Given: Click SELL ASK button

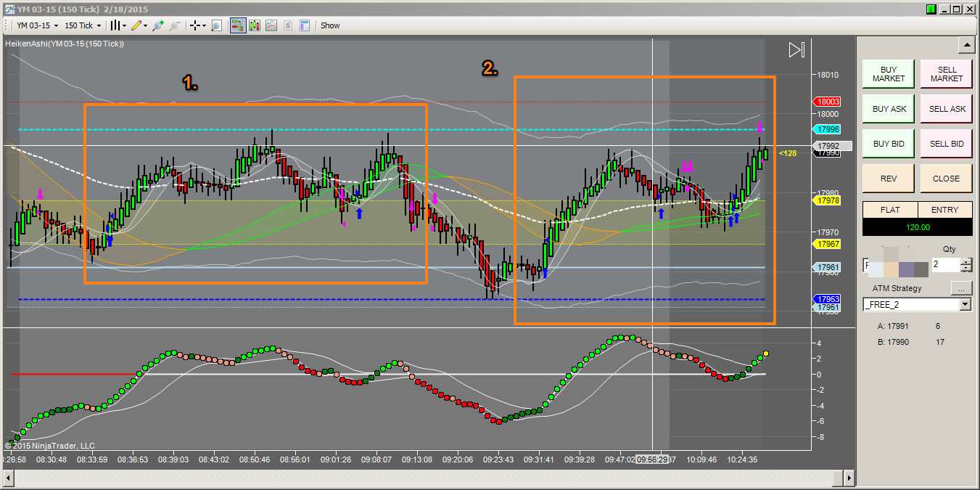Looking at the screenshot, I should (x=947, y=109).
